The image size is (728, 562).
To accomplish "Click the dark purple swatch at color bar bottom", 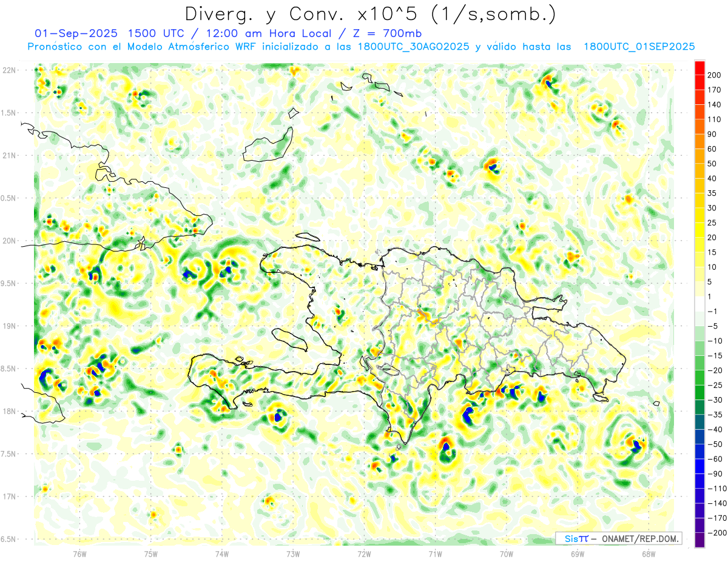I will point(699,540).
